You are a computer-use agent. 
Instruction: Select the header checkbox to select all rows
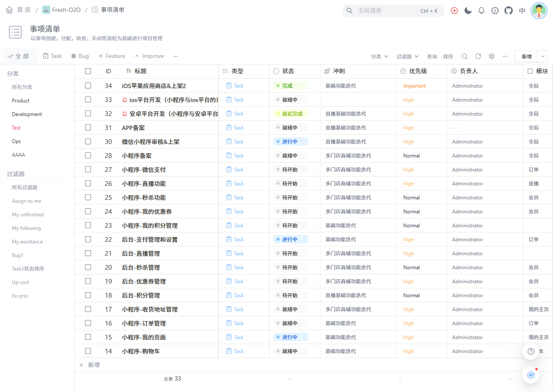[x=88, y=71]
